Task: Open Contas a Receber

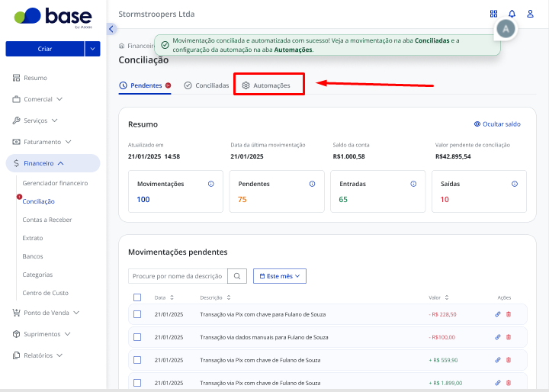Action: pos(47,220)
